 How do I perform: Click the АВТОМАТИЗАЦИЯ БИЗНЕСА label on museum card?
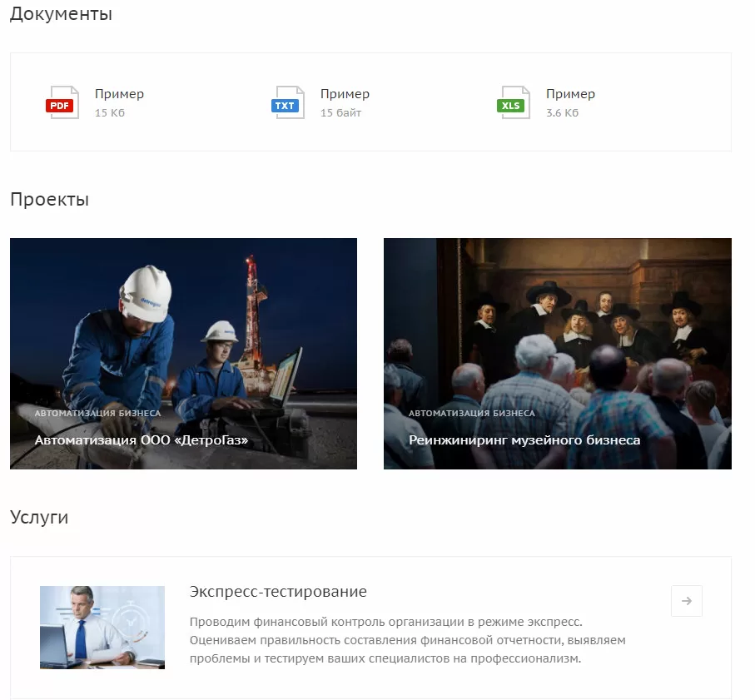(472, 413)
